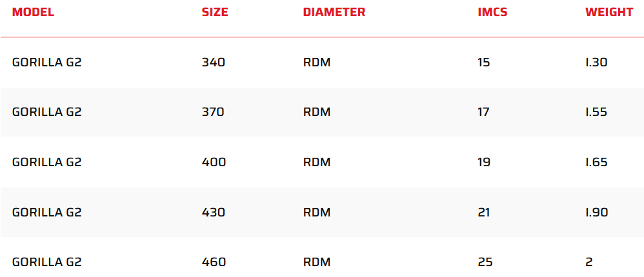Select the size 370 cell
This screenshot has width=644, height=277.
(x=213, y=112)
